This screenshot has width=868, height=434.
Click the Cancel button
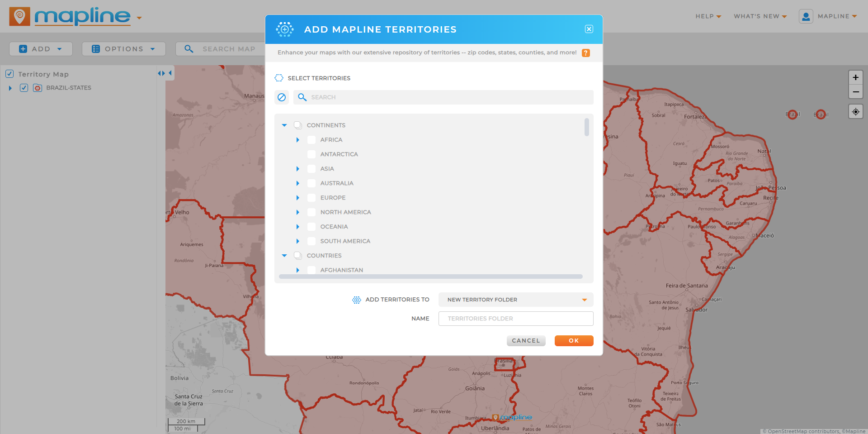[x=526, y=341]
